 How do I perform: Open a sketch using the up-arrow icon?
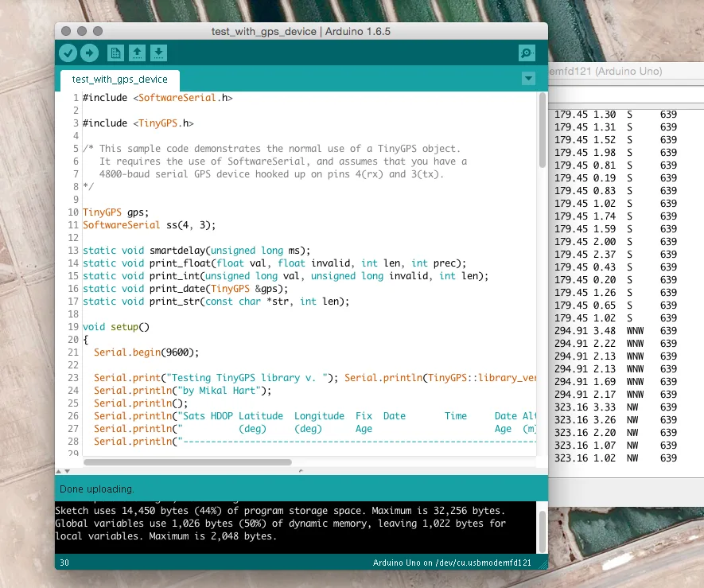(136, 53)
